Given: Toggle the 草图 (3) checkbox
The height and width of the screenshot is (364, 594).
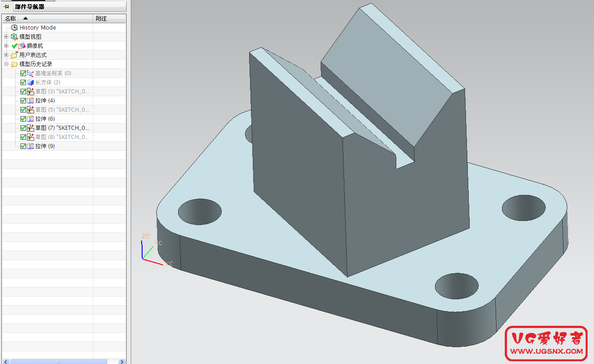Looking at the screenshot, I should (23, 92).
